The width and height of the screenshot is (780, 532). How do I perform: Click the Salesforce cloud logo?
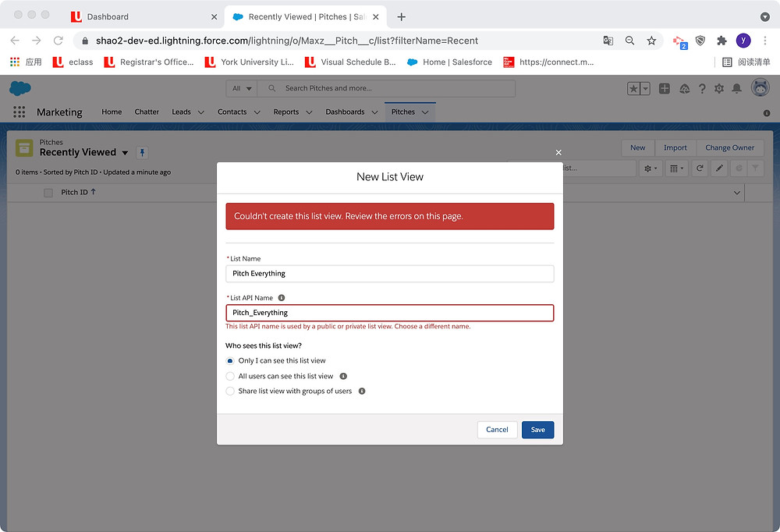coord(20,88)
